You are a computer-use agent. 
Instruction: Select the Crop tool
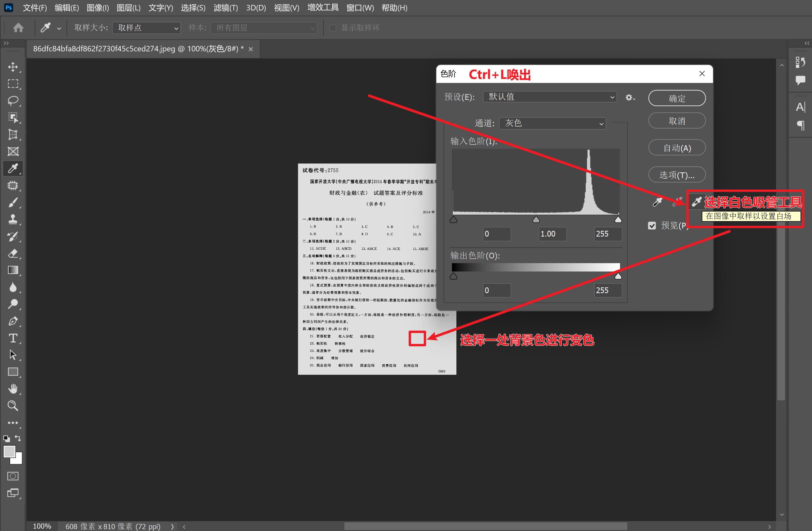pyautogui.click(x=13, y=135)
